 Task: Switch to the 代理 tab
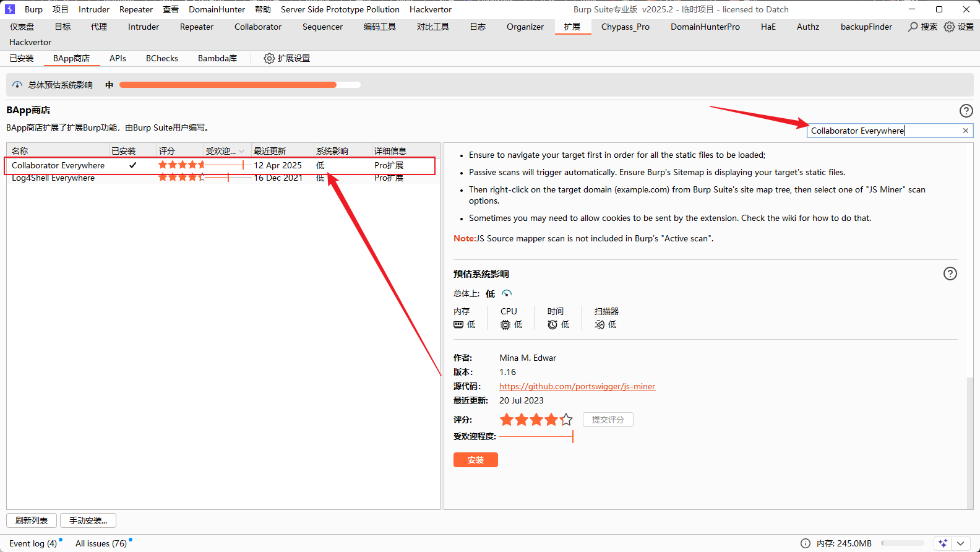(99, 27)
